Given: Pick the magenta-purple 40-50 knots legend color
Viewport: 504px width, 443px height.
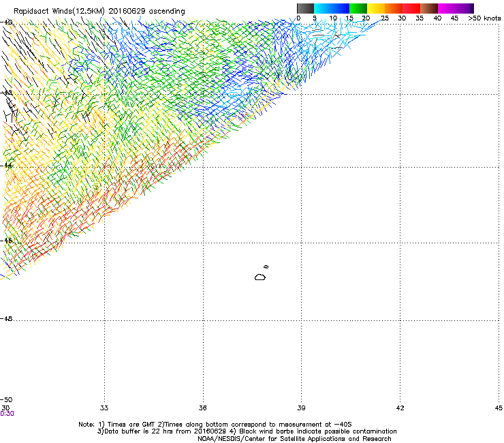Looking at the screenshot, I should (456, 8).
